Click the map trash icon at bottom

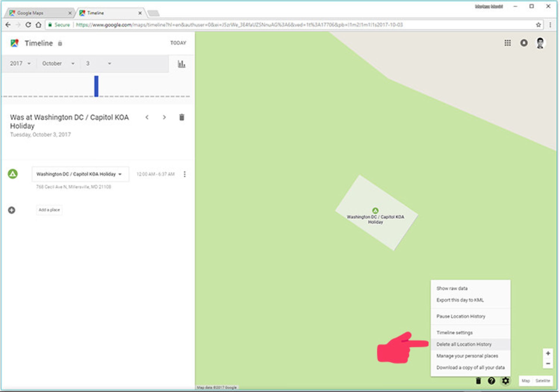478,381
